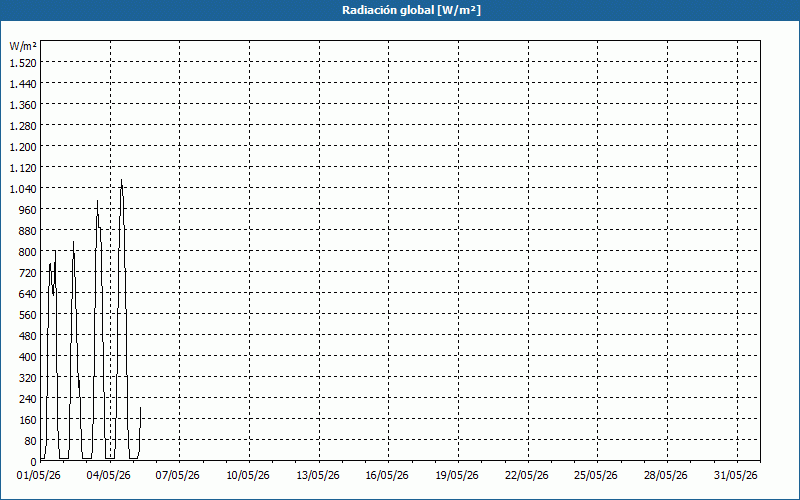Click the 22/05/26 date label
The image size is (800, 500).
[527, 476]
